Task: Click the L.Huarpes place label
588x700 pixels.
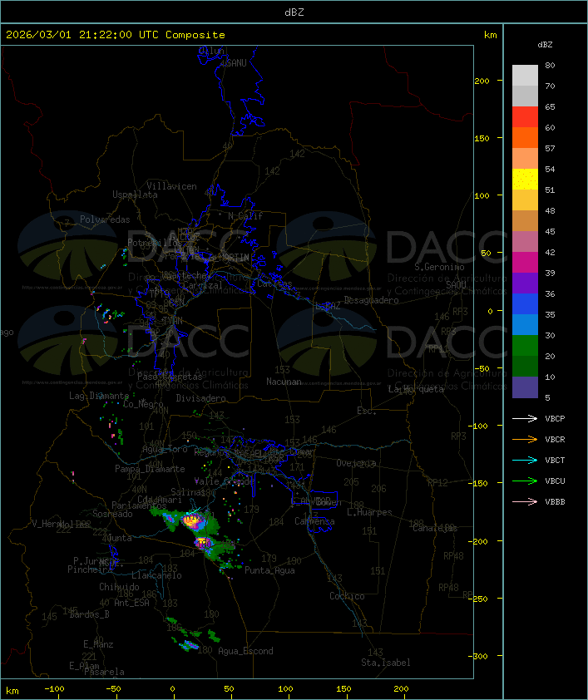Action: coord(369,512)
